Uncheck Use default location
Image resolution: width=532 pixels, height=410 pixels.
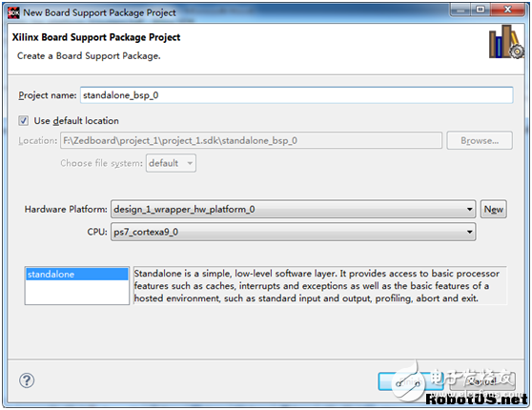(24, 120)
